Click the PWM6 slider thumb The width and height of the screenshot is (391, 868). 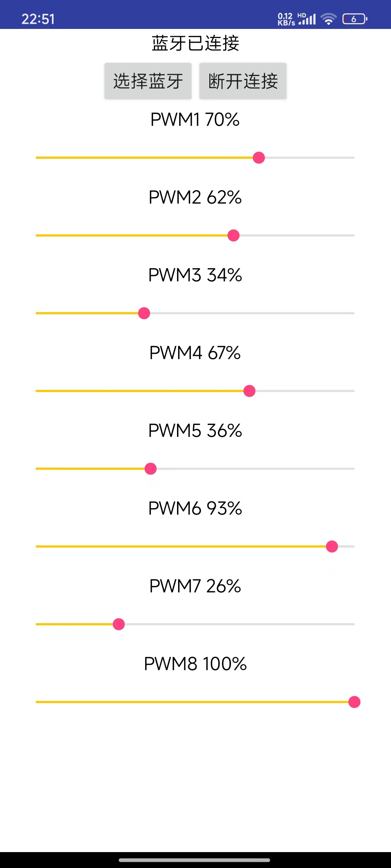point(332,546)
